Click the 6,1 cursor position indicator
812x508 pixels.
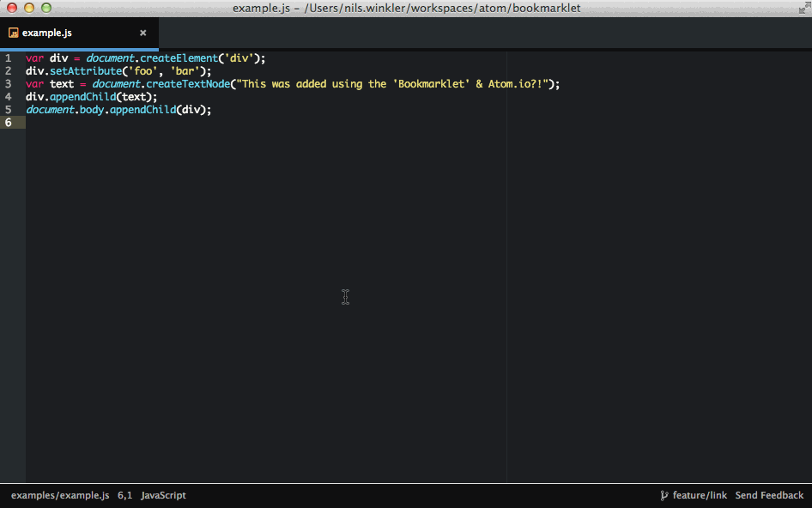point(124,496)
